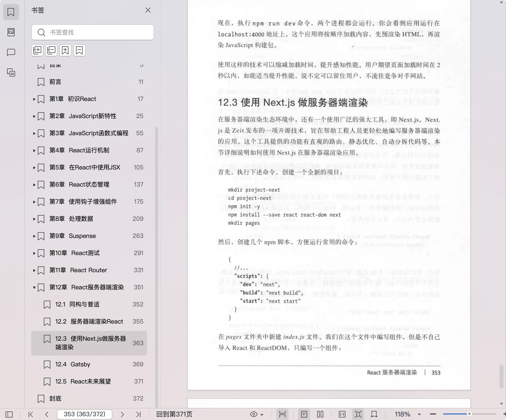
Task: Expand 第10章 React测试 chapter
Action: coord(34,253)
